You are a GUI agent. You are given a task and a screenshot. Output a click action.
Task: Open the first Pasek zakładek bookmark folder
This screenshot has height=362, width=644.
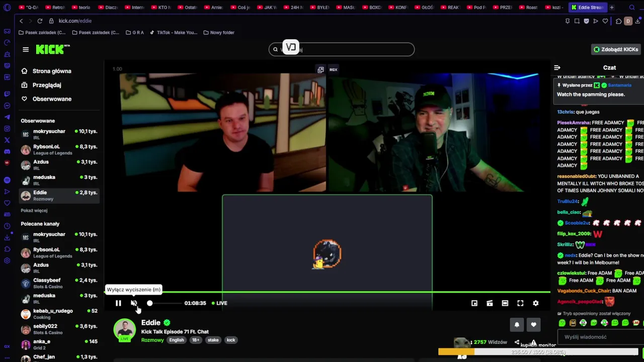(42, 33)
